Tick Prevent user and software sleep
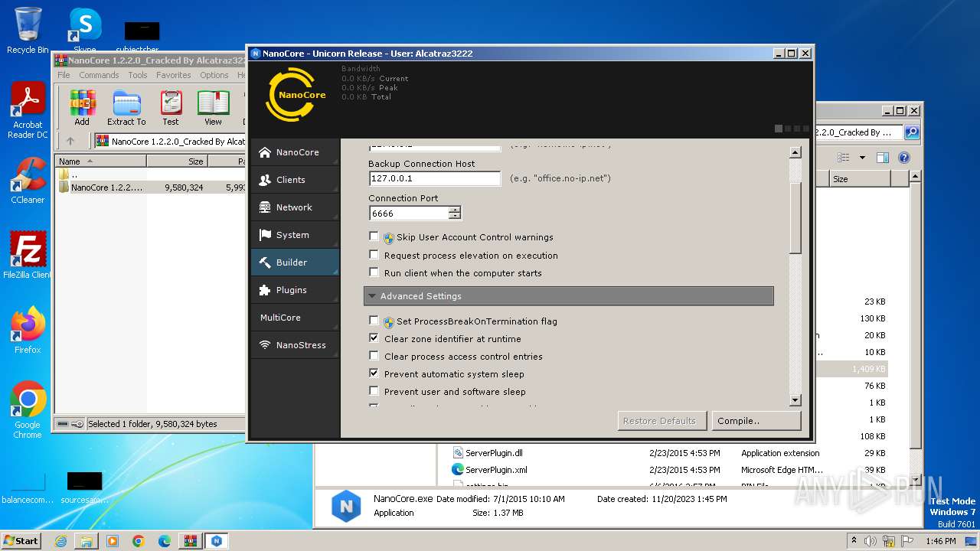 pyautogui.click(x=374, y=391)
